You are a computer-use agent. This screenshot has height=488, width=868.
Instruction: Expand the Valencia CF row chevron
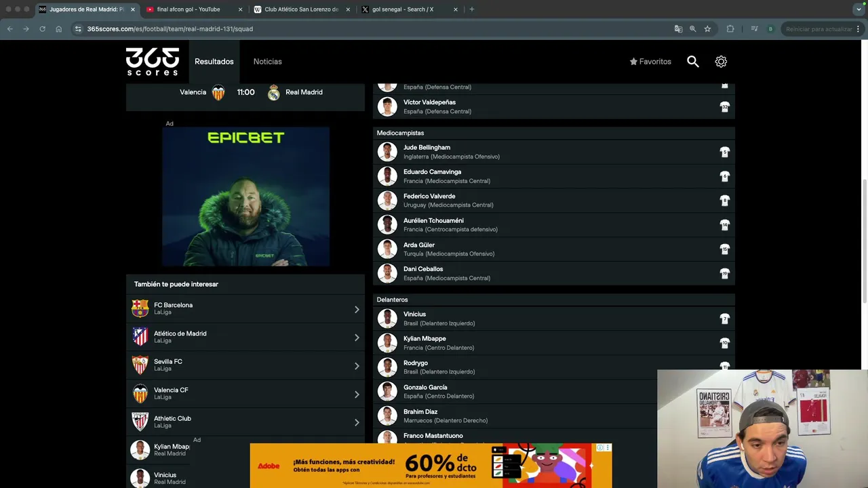point(357,394)
